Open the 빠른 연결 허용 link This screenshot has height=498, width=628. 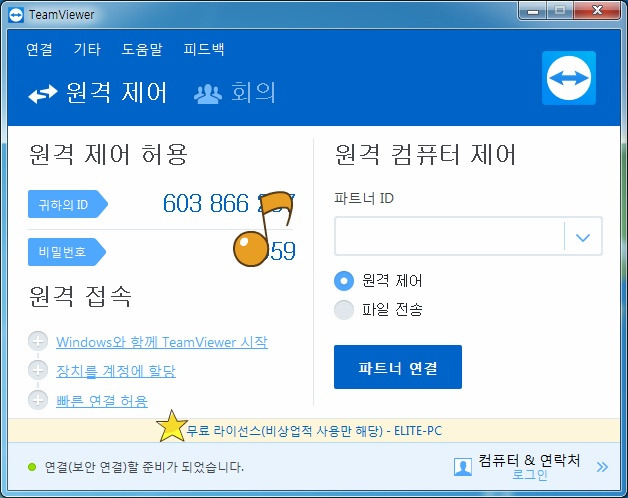click(102, 400)
